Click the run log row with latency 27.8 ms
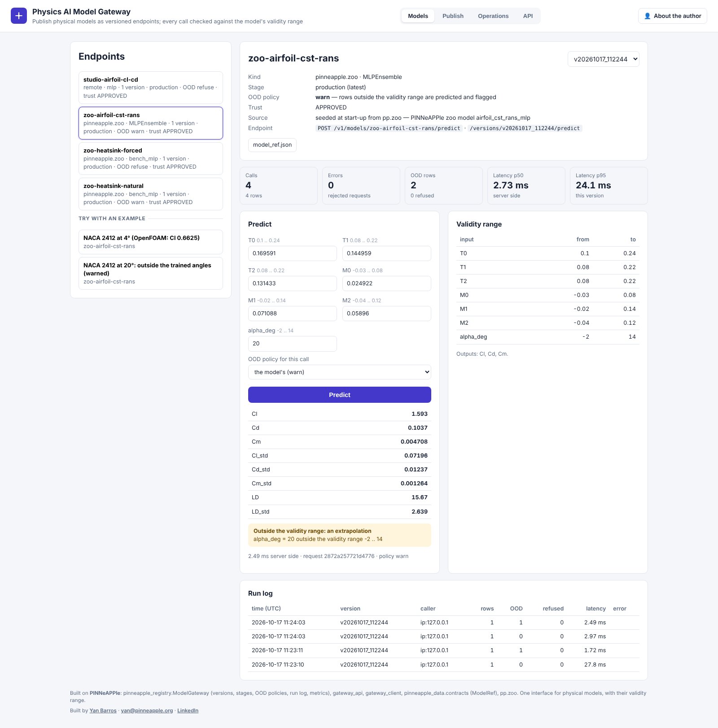This screenshot has width=718, height=728. point(443,665)
